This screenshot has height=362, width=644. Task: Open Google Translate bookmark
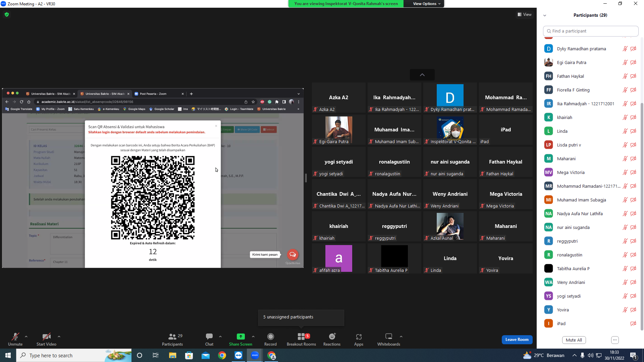coord(19,109)
